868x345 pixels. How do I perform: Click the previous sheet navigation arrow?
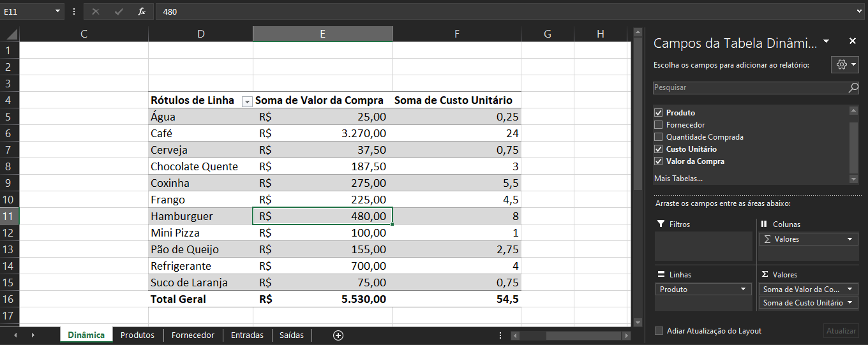tap(15, 335)
